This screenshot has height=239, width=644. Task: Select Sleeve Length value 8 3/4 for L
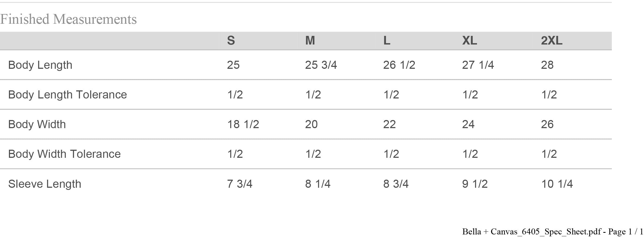(396, 184)
